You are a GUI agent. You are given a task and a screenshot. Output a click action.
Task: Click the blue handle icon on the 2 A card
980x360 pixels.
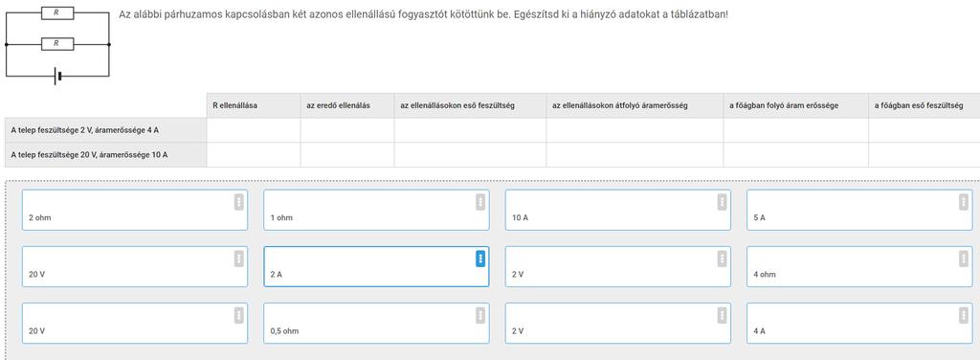coord(480,259)
